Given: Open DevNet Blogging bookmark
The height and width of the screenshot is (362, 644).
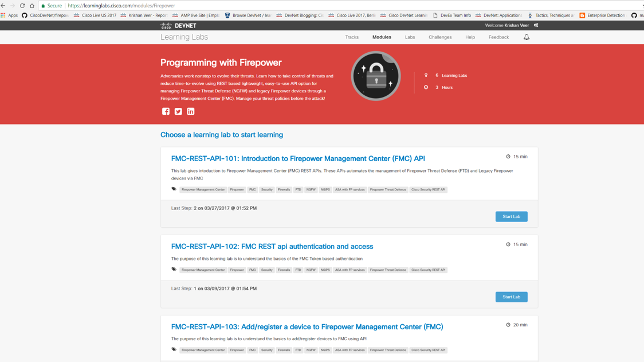Looking at the screenshot, I should pos(300,15).
